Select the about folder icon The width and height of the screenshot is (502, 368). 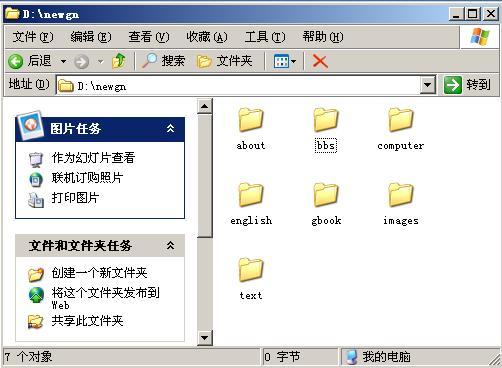[251, 119]
